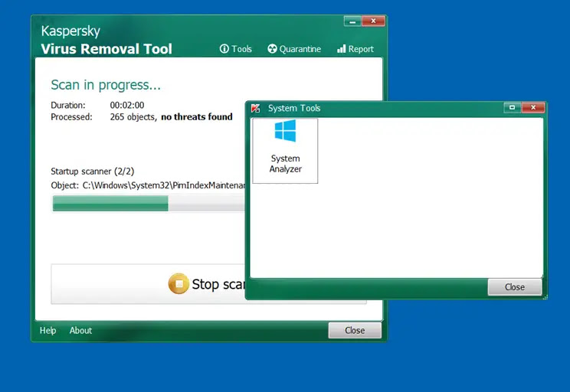
Task: Maximize the System Tools window
Action: (x=513, y=107)
